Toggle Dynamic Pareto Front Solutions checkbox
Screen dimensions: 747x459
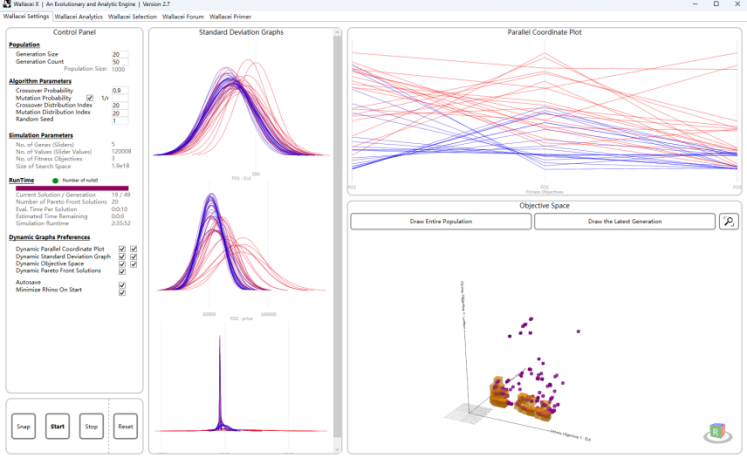click(122, 271)
